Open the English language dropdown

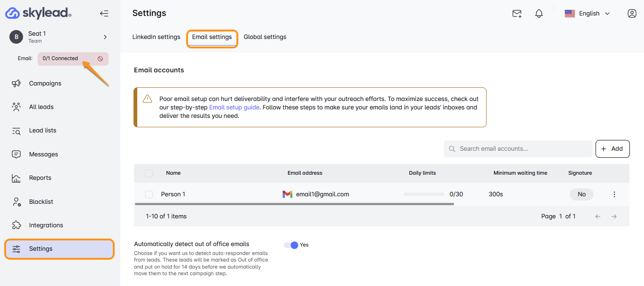pos(587,14)
